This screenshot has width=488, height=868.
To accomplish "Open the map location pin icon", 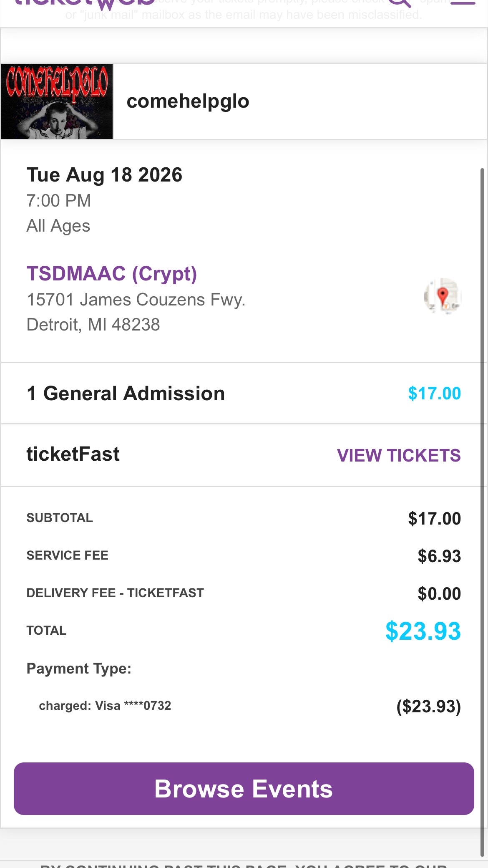I will point(443,296).
